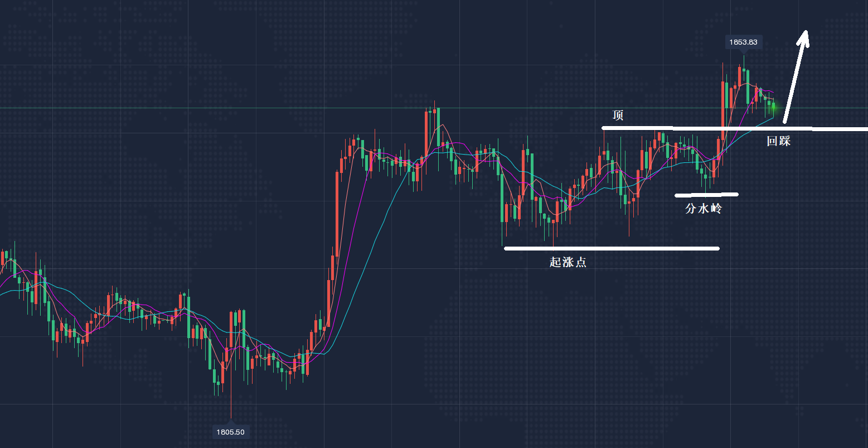Select the "顶" annotation text
Image resolution: width=868 pixels, height=448 pixels.
tap(618, 115)
